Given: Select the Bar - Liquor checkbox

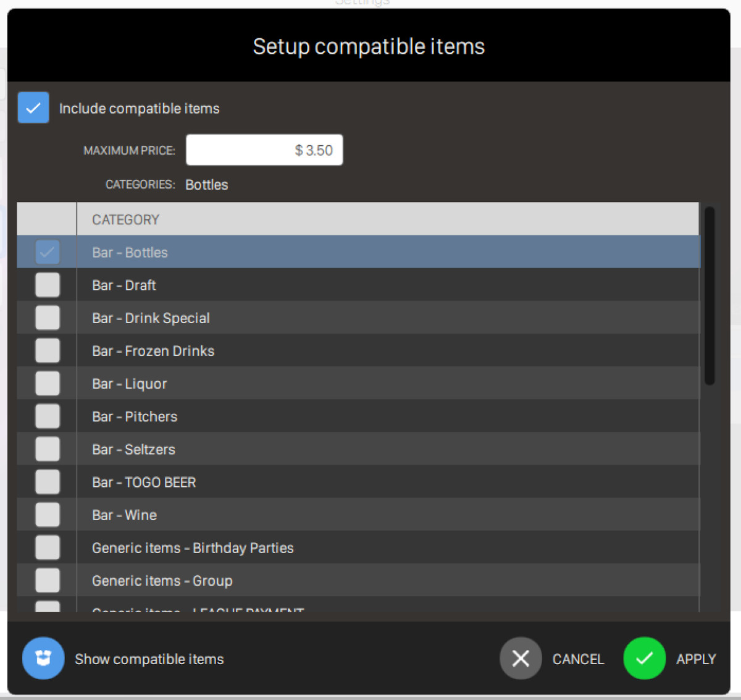Looking at the screenshot, I should click(48, 384).
